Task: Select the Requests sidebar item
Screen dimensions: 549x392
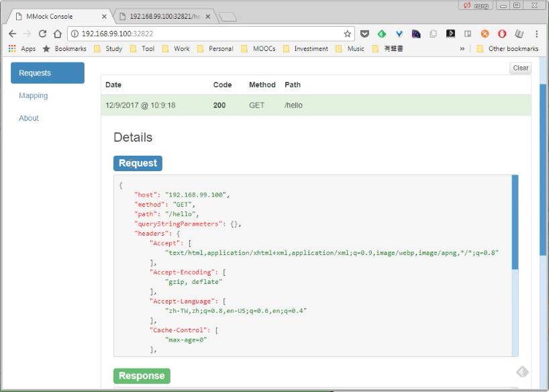Action: click(48, 73)
